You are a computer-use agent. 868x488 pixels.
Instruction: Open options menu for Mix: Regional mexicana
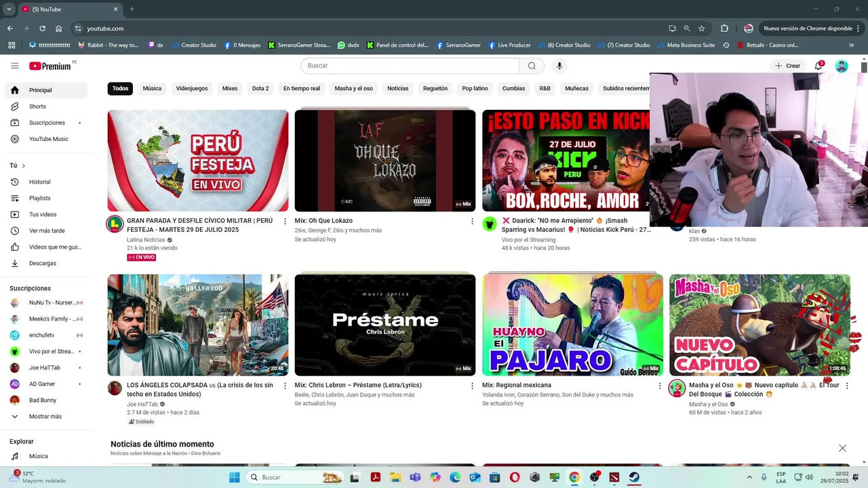point(659,386)
